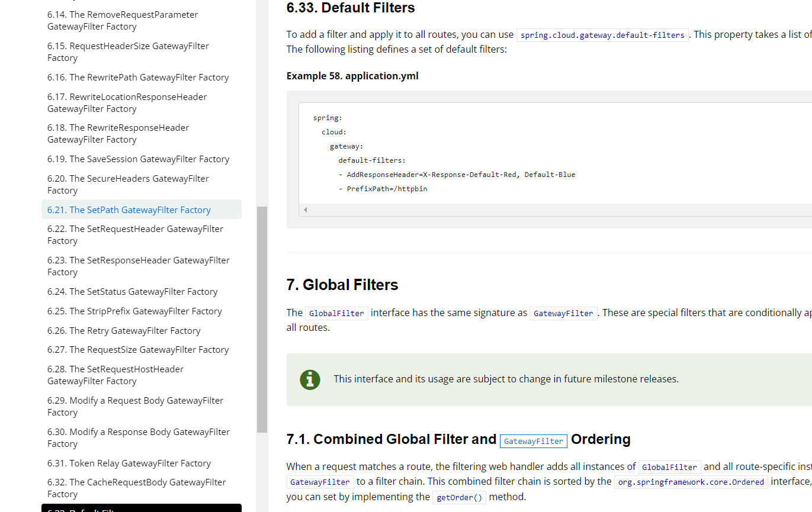Image resolution: width=812 pixels, height=512 pixels.
Task: Go to 6.24 The SetStatus GatewayFilter Factory
Action: [x=132, y=292]
